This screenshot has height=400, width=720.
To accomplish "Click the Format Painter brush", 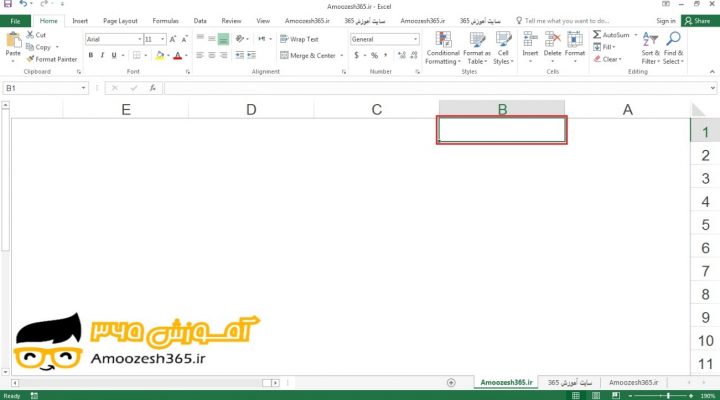I will point(51,59).
